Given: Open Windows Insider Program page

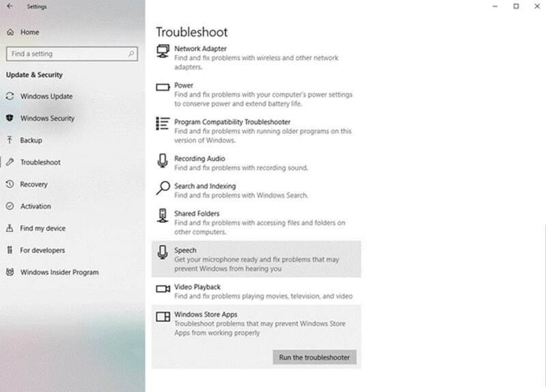Looking at the screenshot, I should 59,272.
